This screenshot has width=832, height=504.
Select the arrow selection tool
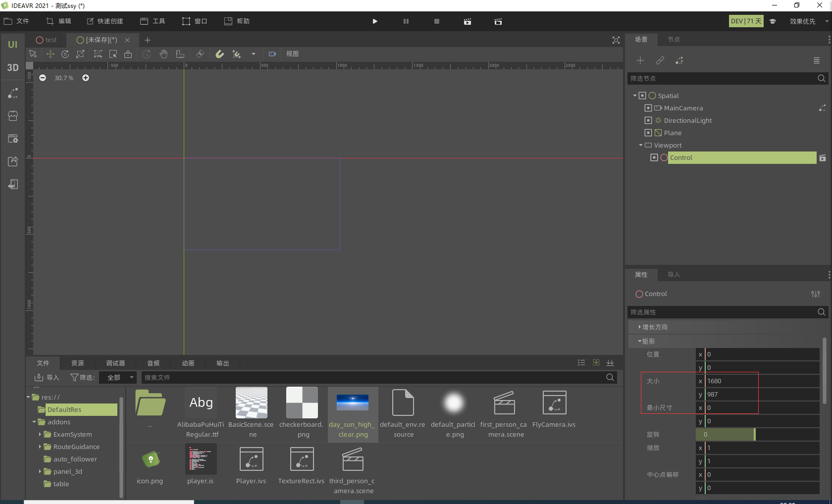33,54
